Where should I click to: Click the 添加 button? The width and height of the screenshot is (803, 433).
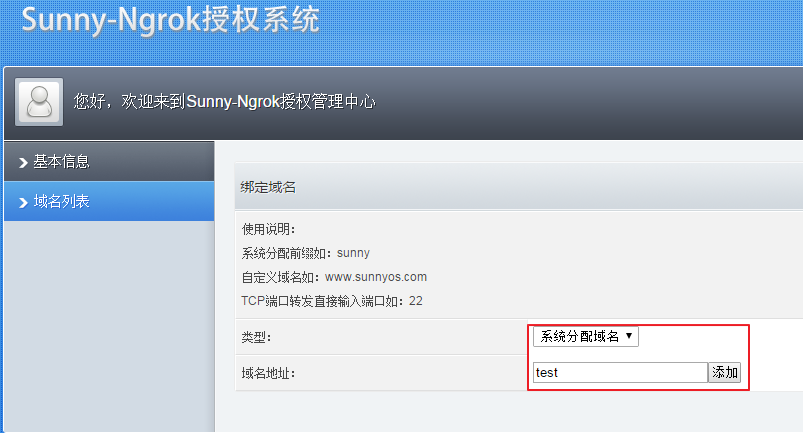click(x=725, y=372)
